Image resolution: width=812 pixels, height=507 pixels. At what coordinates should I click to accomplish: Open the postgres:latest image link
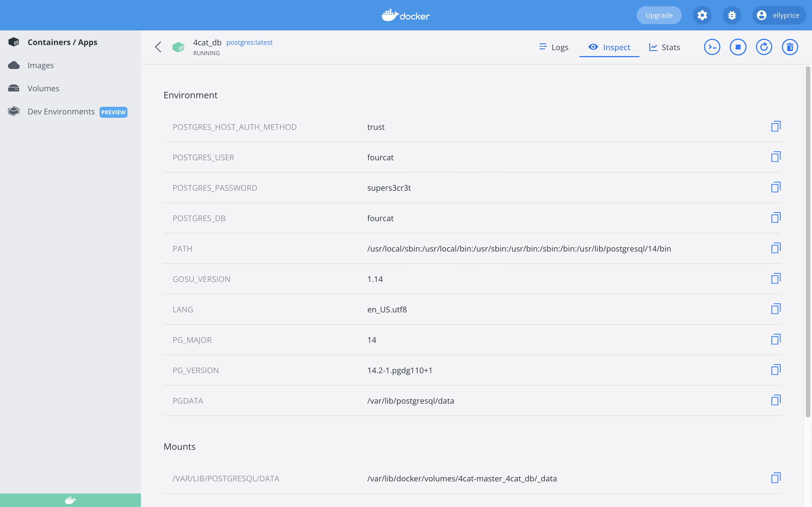249,42
